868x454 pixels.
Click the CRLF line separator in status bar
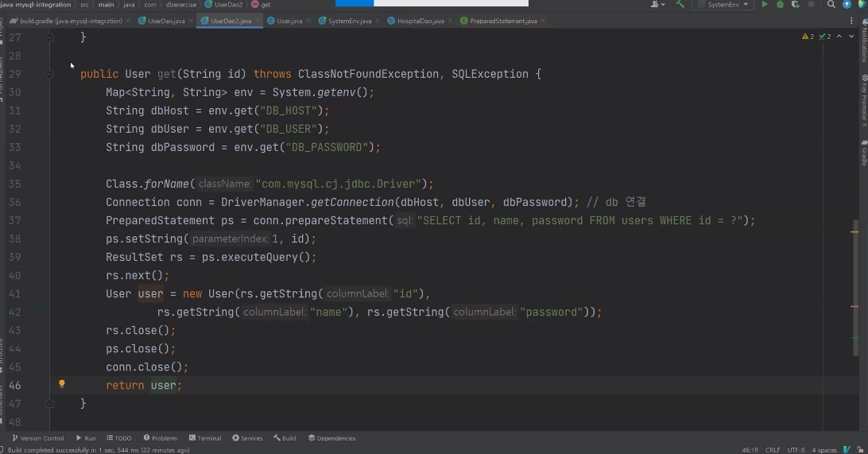773,449
